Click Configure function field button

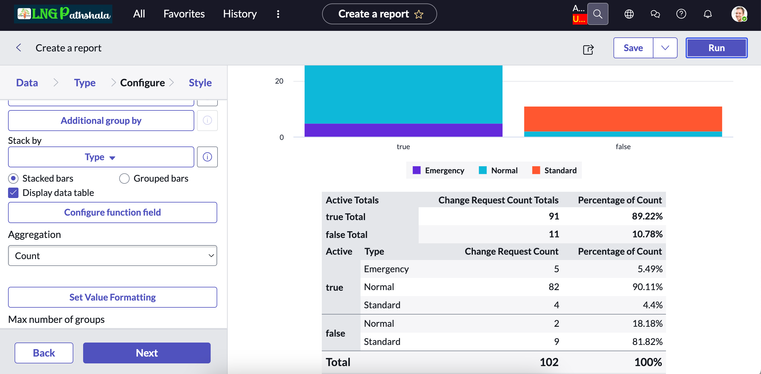point(113,212)
